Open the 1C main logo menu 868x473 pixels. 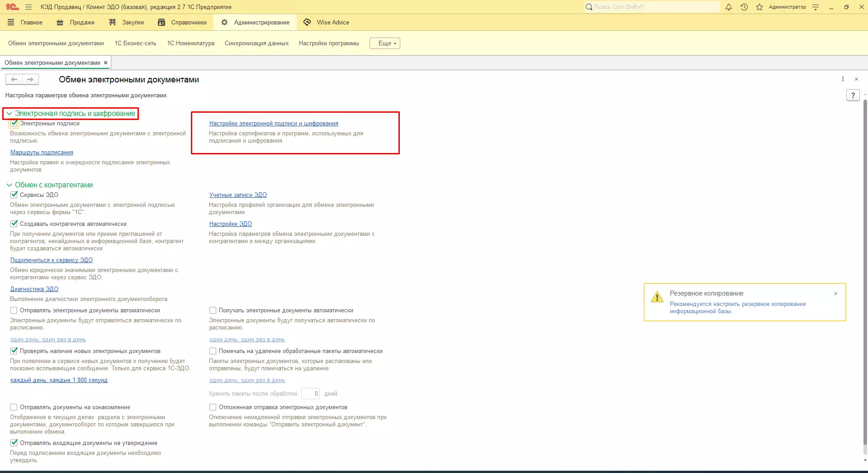(x=12, y=7)
